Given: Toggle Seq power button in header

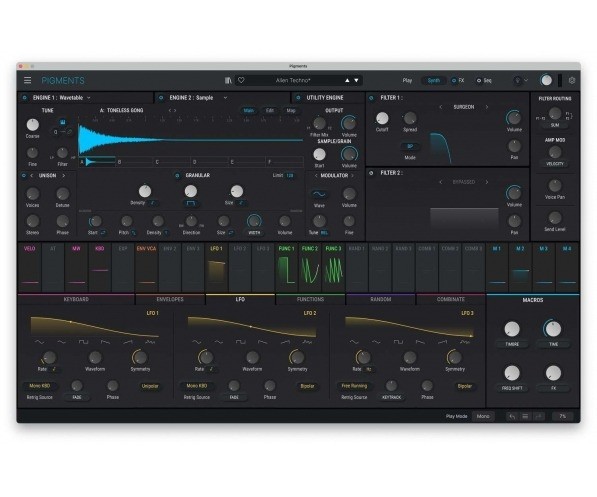Looking at the screenshot, I should coord(479,80).
